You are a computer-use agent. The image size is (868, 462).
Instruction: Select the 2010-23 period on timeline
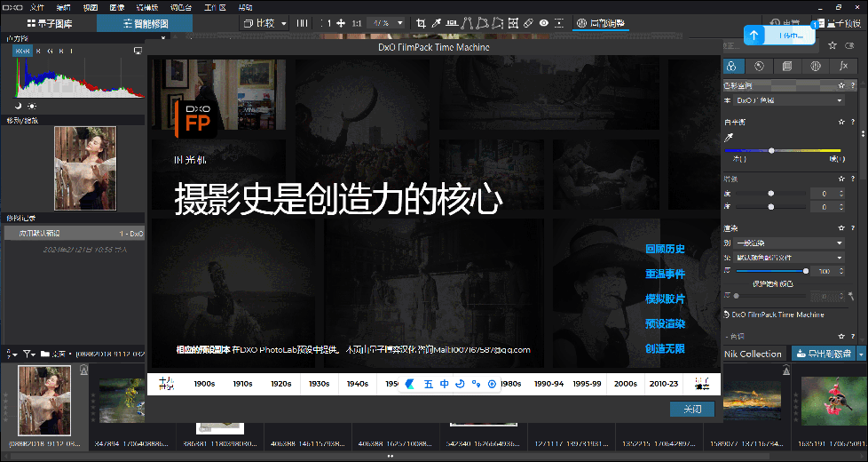pyautogui.click(x=663, y=383)
